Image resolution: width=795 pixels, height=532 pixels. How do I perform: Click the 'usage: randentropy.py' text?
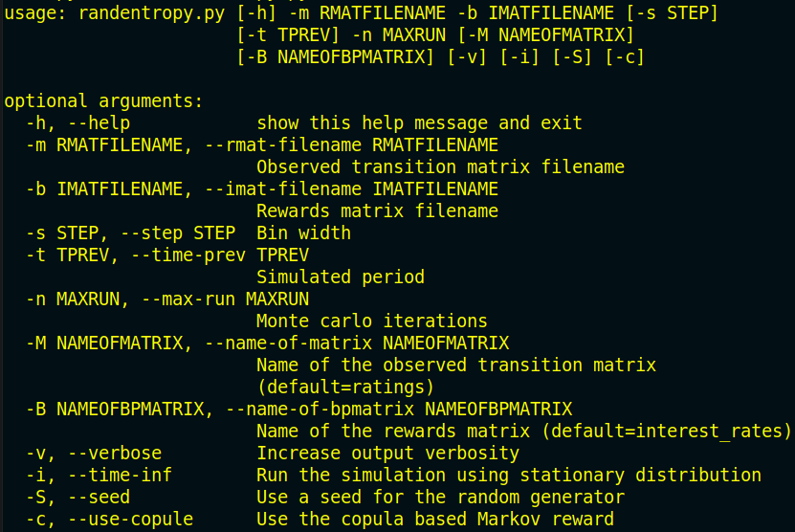coord(115,13)
